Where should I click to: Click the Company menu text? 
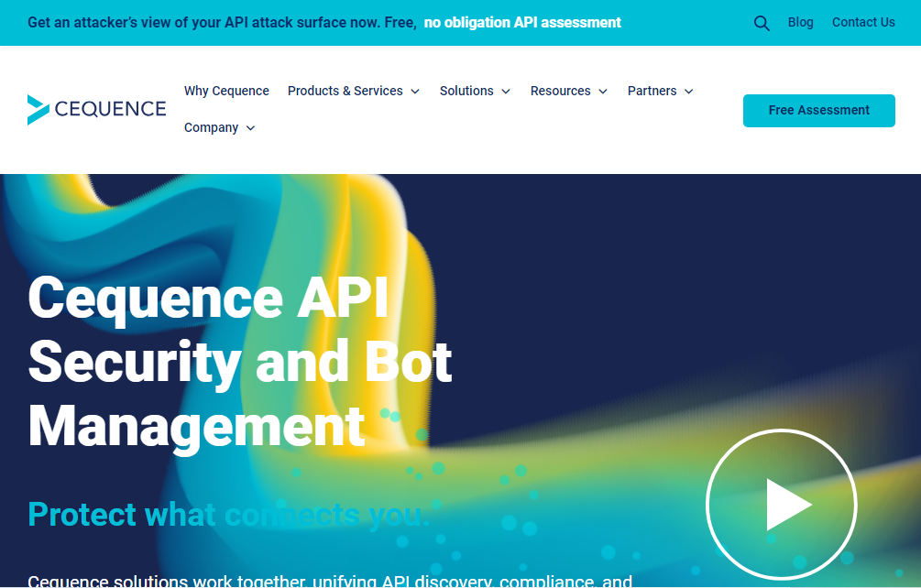pos(211,127)
